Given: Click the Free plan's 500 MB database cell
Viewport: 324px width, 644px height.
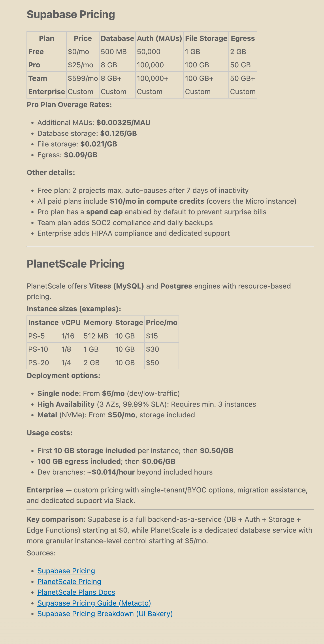Looking at the screenshot, I should coord(114,52).
